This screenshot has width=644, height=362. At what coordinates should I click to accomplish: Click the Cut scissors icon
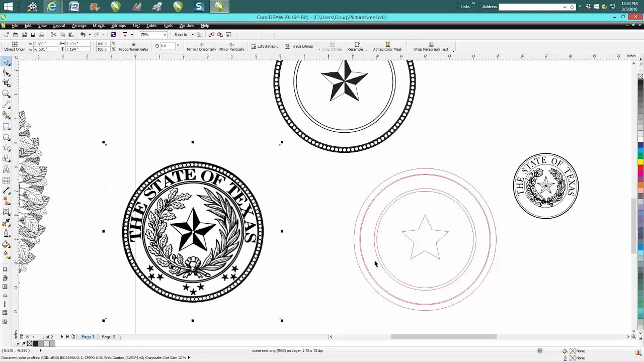[x=53, y=35]
